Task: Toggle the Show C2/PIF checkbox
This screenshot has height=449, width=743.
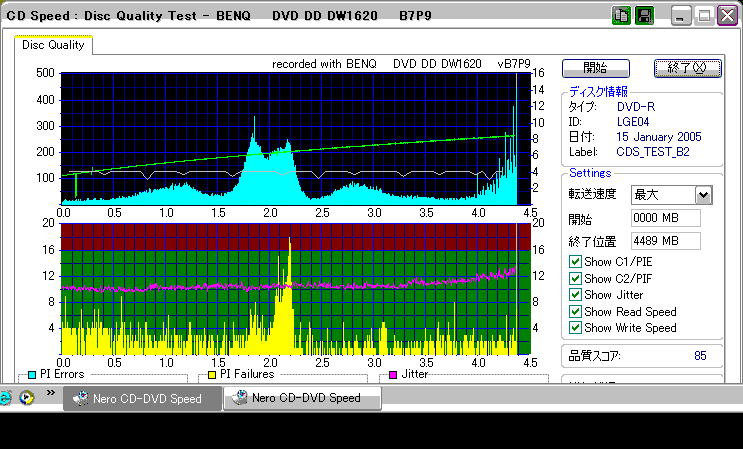Action: click(x=575, y=278)
